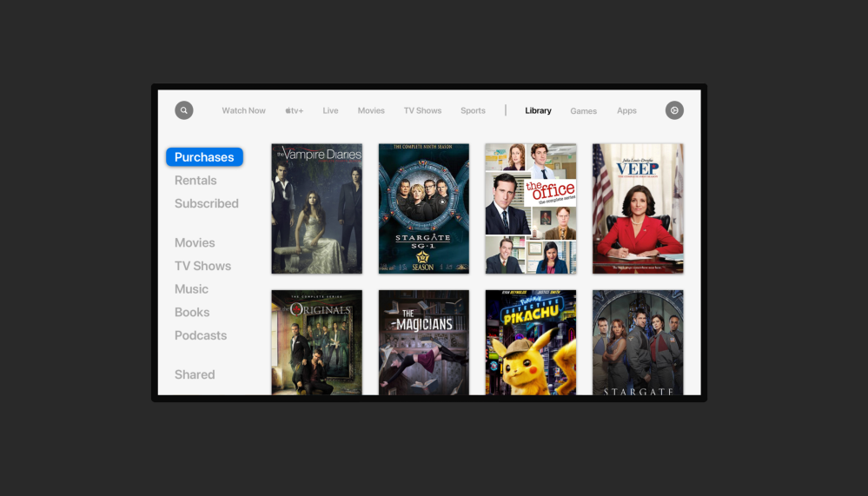Select Purchases in the sidebar

[204, 157]
